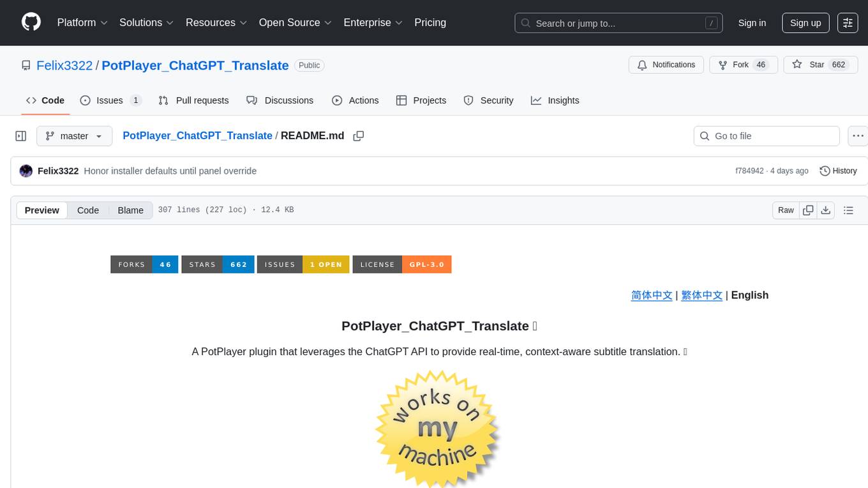868x488 pixels.
Task: Open the 繁体中文 language link
Action: coord(702,295)
